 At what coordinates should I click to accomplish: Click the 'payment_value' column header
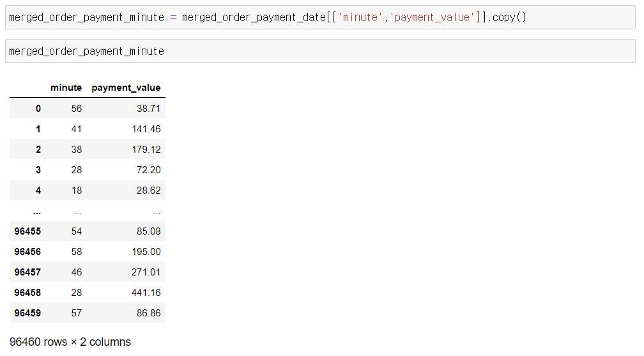click(x=126, y=88)
